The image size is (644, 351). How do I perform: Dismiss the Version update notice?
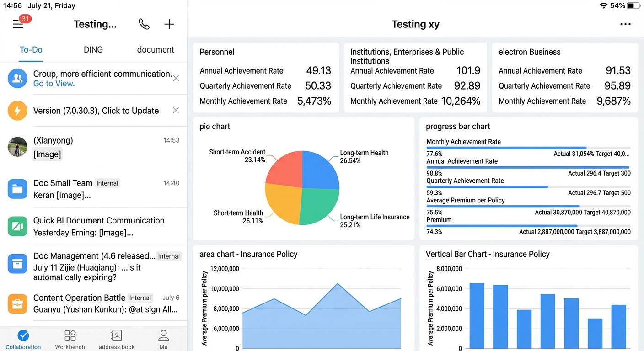(x=176, y=110)
